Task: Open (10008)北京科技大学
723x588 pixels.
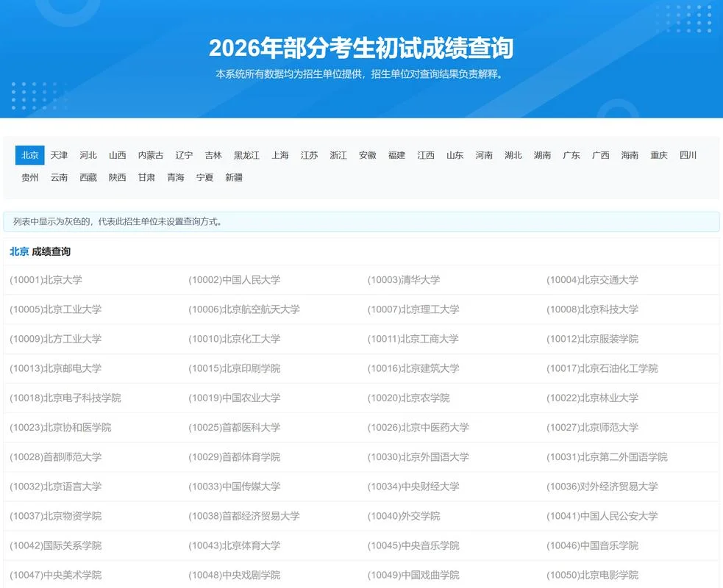Action: tap(593, 309)
